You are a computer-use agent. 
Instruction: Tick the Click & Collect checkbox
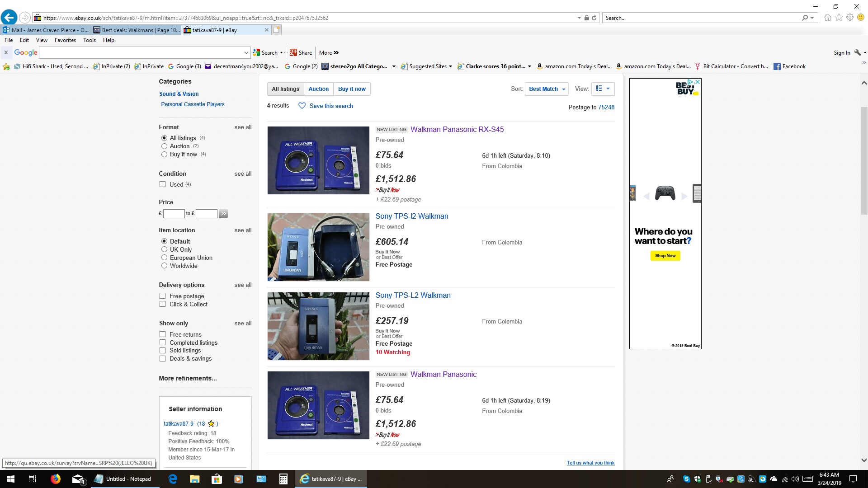pyautogui.click(x=162, y=304)
